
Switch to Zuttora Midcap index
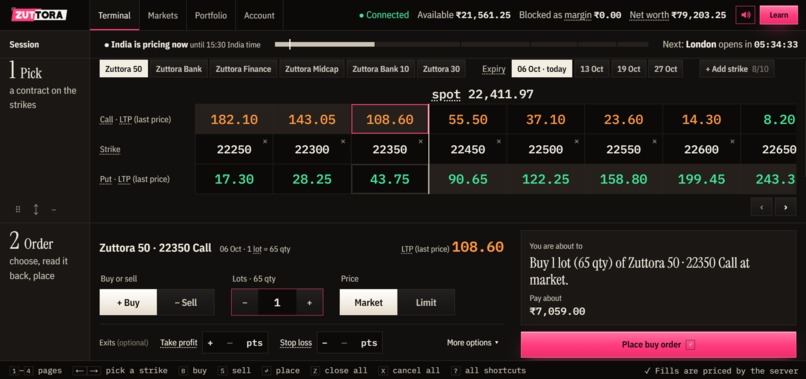click(312, 69)
